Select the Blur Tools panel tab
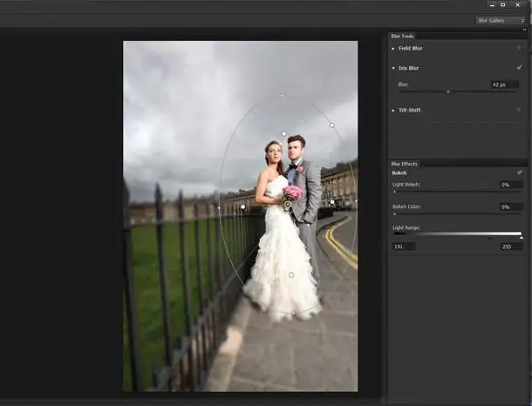Image resolution: width=532 pixels, height=406 pixels. [402, 36]
